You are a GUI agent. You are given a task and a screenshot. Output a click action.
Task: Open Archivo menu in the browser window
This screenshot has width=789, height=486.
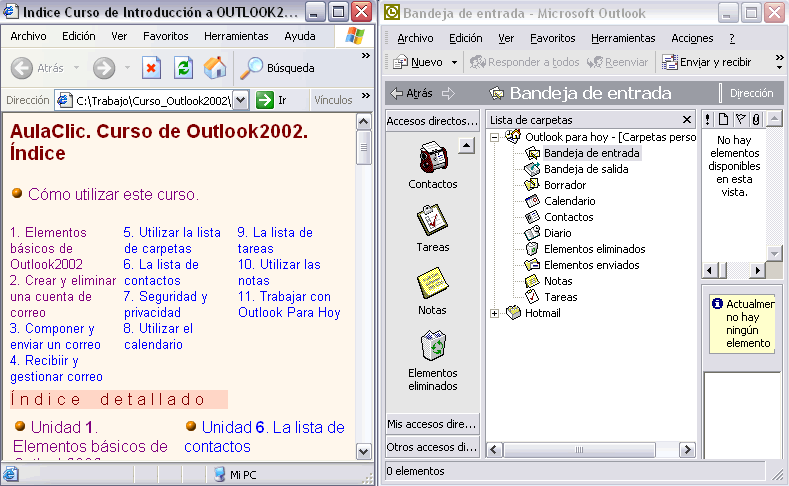[x=28, y=36]
